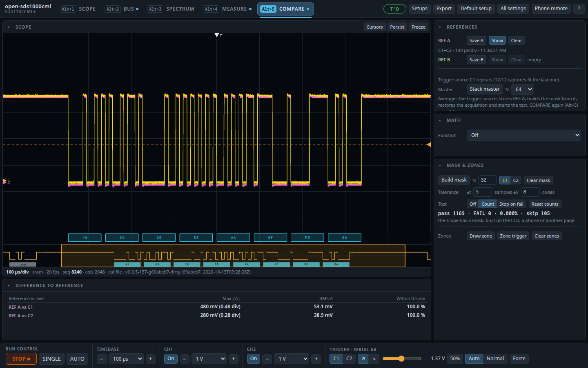Open the CH2 volts-per-div dropdown
Image resolution: width=588 pixels, height=368 pixels.
[x=292, y=359]
